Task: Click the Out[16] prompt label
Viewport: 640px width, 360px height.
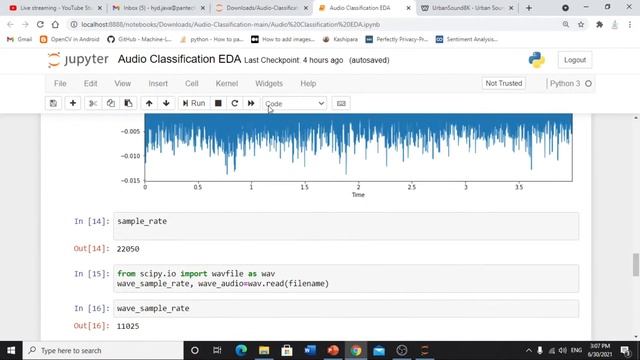Action: (91, 326)
